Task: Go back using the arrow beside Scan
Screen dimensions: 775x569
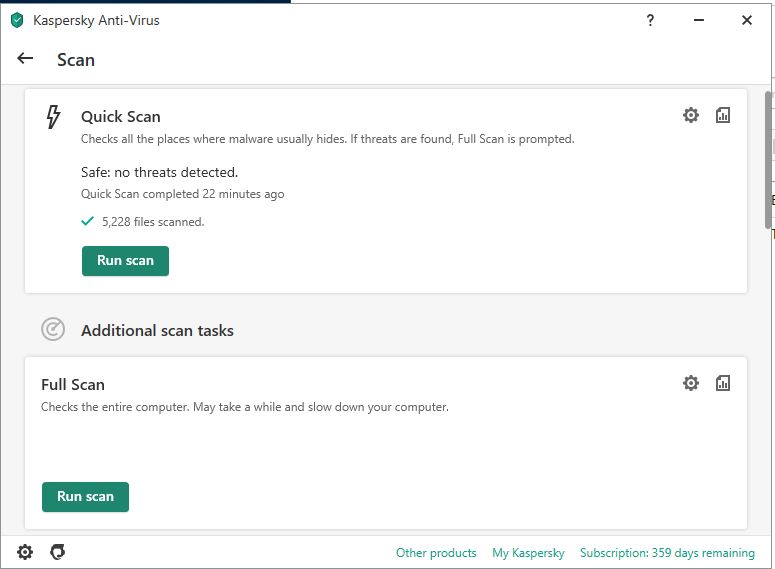Action: click(26, 59)
